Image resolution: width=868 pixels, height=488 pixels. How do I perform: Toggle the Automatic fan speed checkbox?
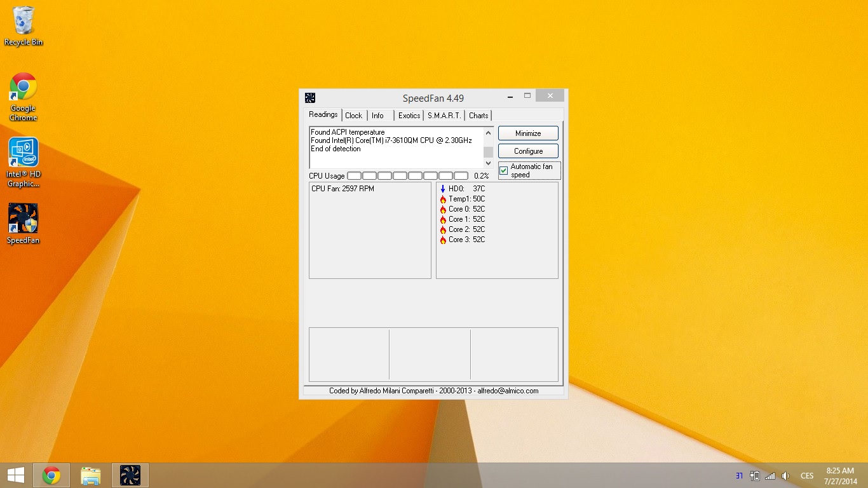(x=504, y=170)
